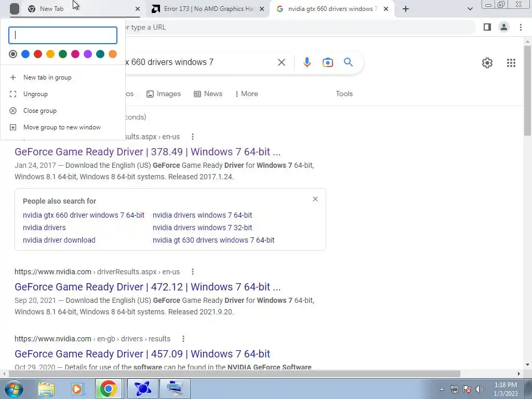This screenshot has width=532, height=399.
Task: Select the grey group color
Action: point(13,54)
